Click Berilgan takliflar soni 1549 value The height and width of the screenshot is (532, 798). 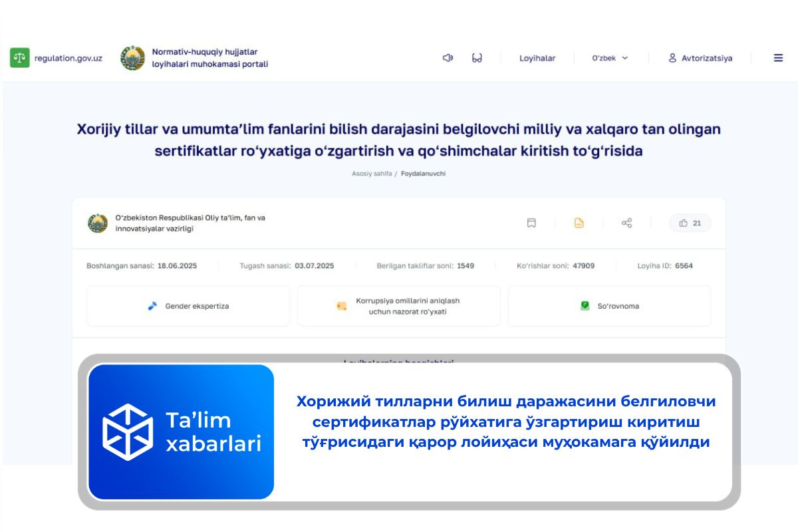coord(465,266)
